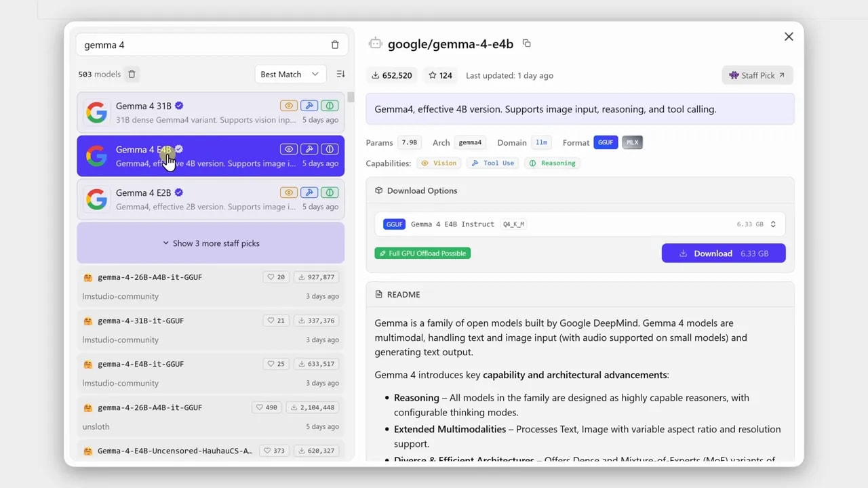868x488 pixels.
Task: Click the likes count 490 on unsloth model
Action: click(x=267, y=407)
